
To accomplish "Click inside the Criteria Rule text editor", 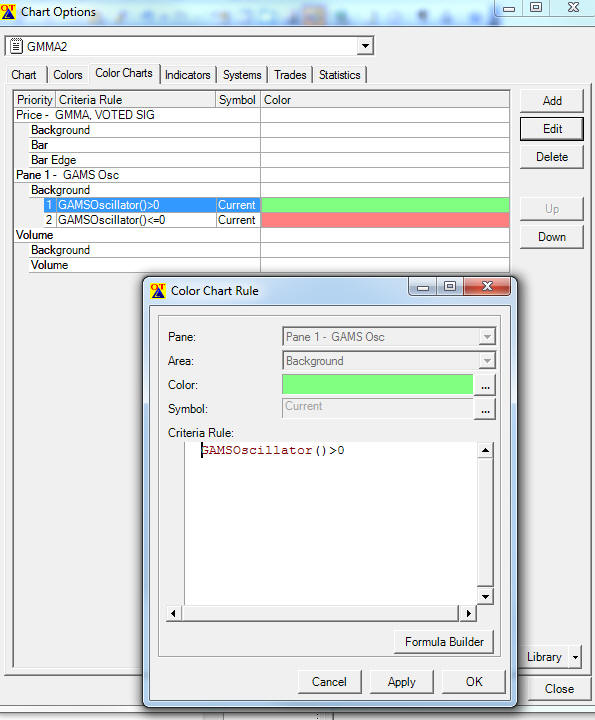I will tap(331, 523).
